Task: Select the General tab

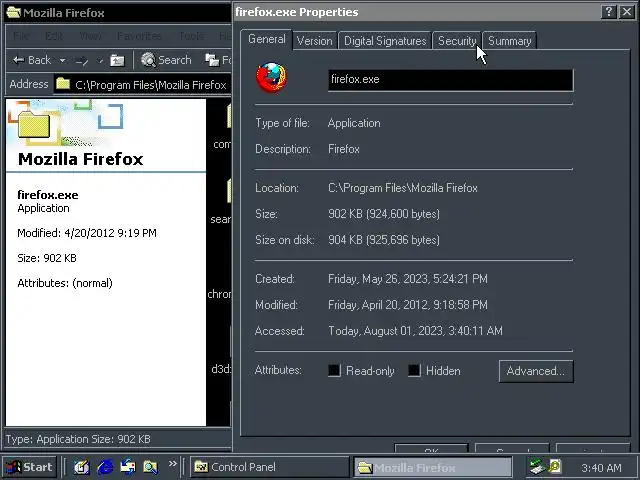Action: click(267, 39)
